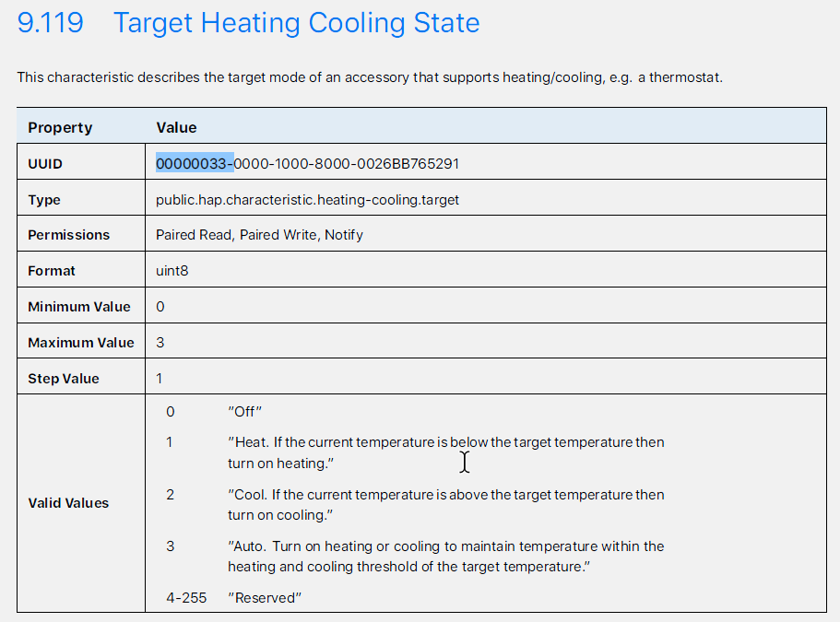The image size is (840, 622).
Task: Click the Minimum Value label
Action: pos(79,307)
